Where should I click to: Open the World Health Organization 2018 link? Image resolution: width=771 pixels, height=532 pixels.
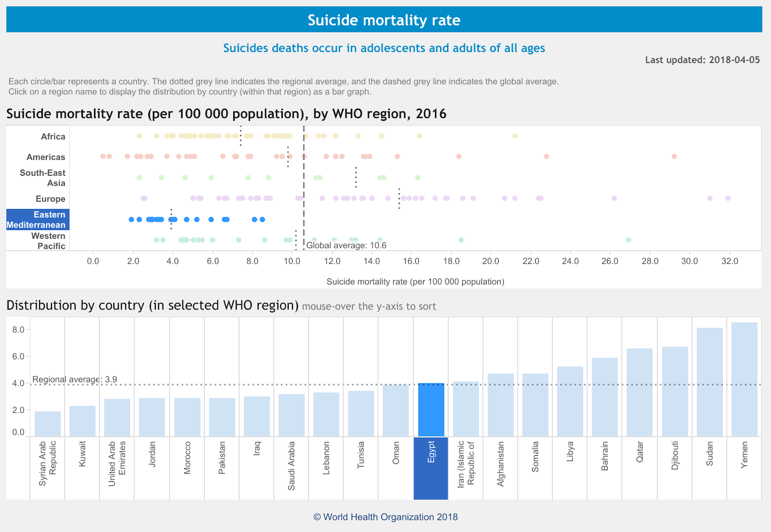385,517
